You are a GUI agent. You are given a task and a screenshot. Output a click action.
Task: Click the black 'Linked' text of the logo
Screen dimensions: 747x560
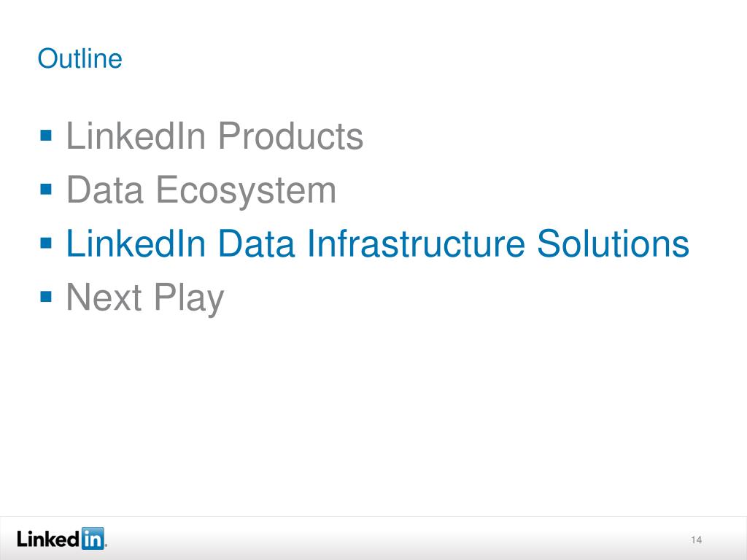point(48,539)
